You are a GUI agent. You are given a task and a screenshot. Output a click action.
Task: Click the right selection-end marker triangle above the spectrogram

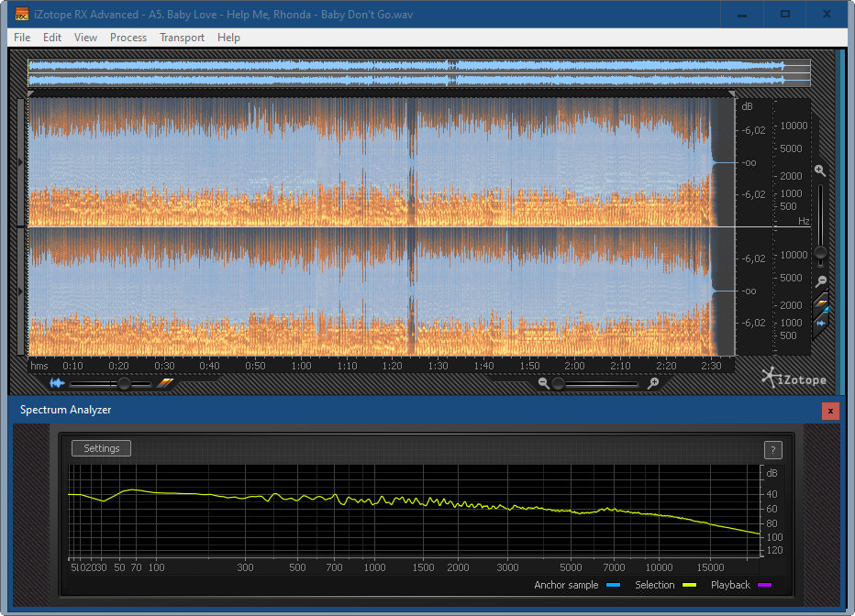tap(732, 94)
